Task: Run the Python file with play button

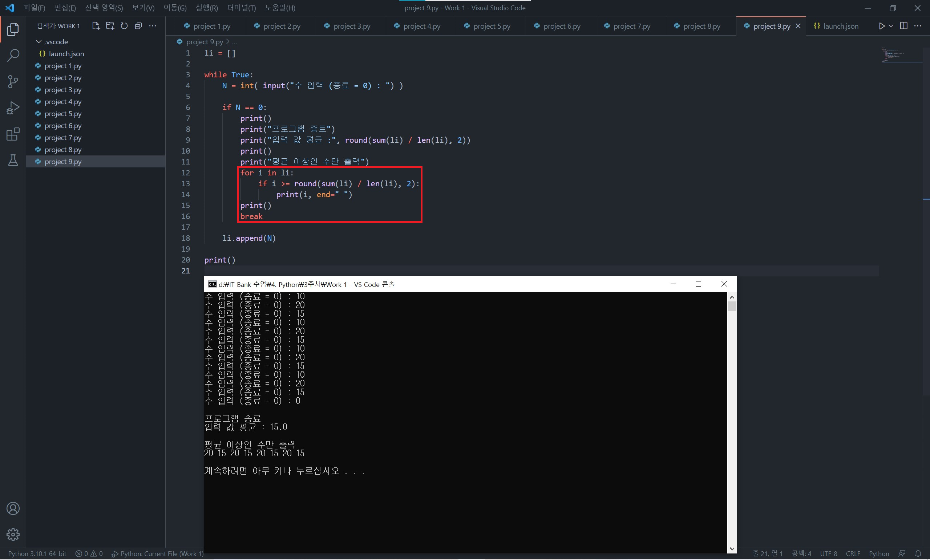Action: tap(882, 26)
